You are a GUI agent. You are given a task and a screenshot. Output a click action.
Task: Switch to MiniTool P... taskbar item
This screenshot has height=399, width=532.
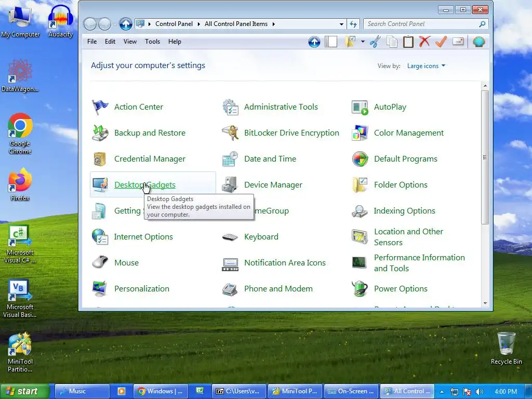click(x=295, y=391)
